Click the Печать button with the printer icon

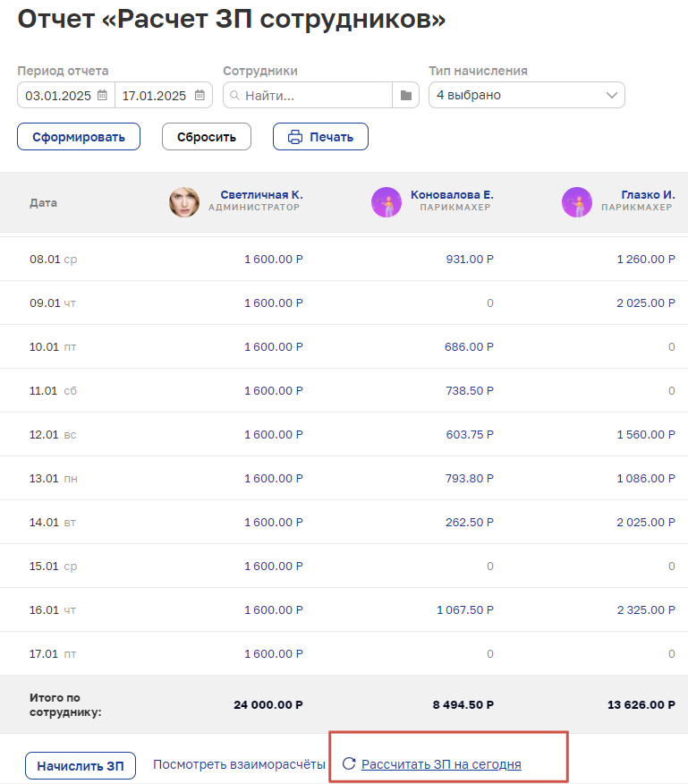[x=320, y=137]
